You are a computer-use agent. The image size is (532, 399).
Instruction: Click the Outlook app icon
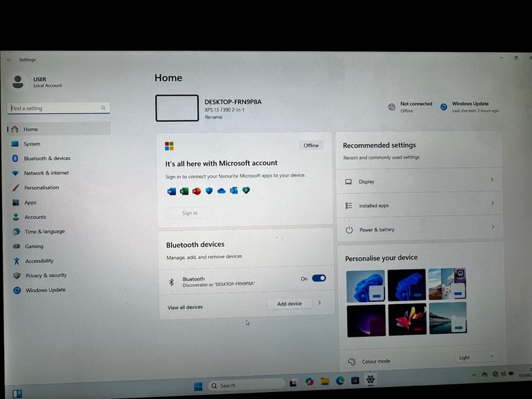tap(233, 190)
